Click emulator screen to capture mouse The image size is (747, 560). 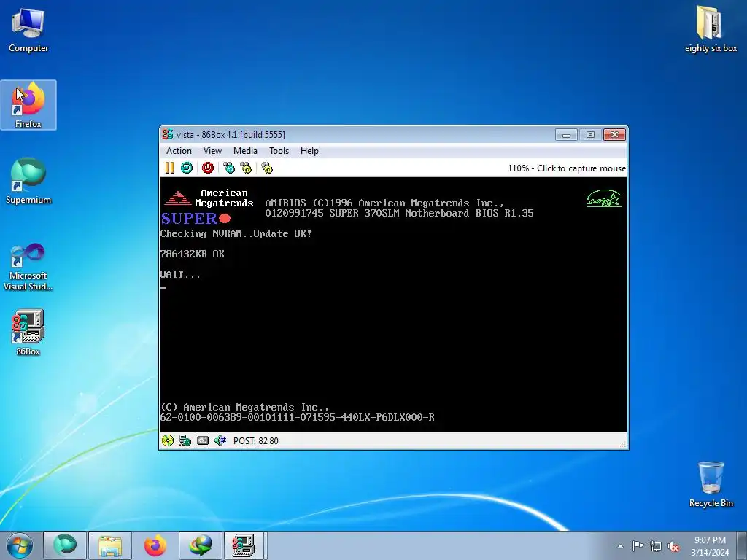[x=393, y=305]
